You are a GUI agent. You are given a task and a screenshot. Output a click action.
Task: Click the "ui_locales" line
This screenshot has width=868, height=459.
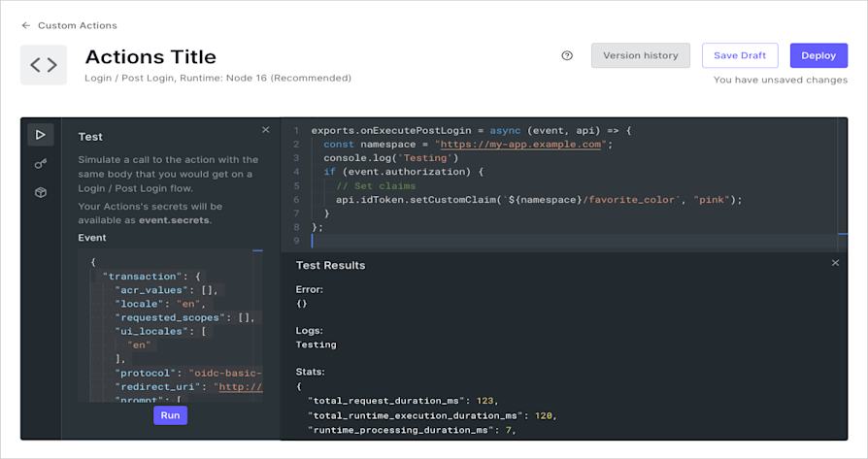tap(160, 331)
